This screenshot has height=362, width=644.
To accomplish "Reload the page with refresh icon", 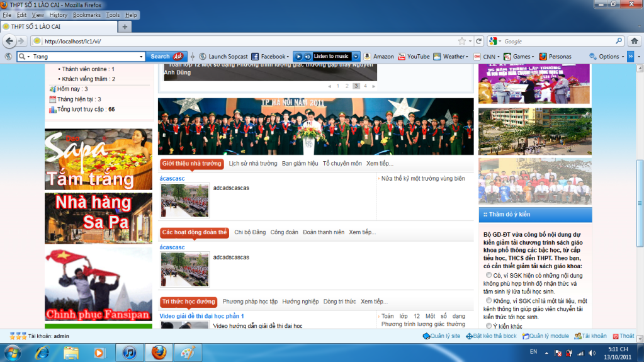I will 478,41.
